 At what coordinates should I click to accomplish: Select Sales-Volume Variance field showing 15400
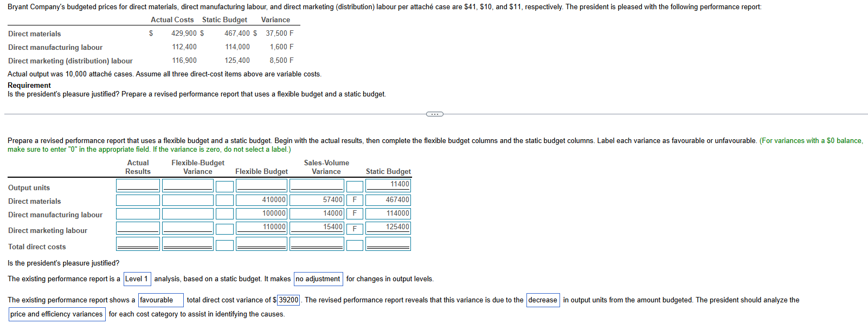(x=317, y=228)
